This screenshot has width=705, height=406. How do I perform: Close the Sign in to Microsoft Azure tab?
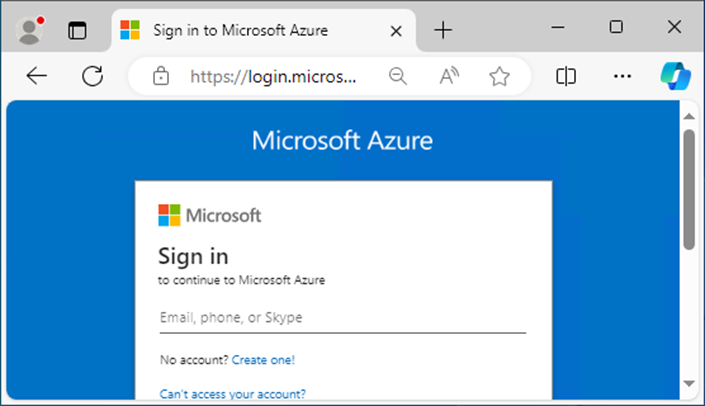[x=396, y=31]
